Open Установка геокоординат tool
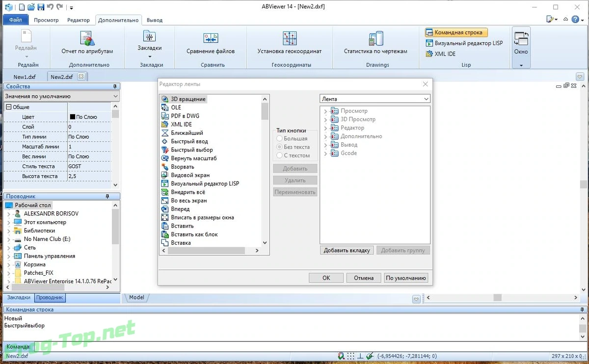Screen dimensions: 589x364 tap(290, 43)
